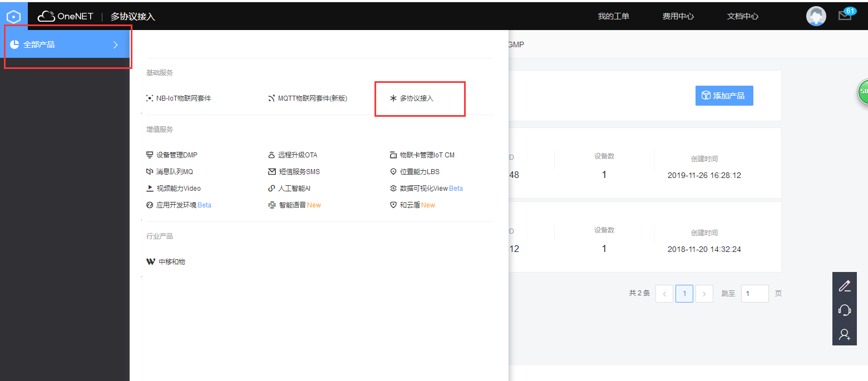Select the 全部产品 sidebar menu item
This screenshot has width=868, height=381.
65,44
